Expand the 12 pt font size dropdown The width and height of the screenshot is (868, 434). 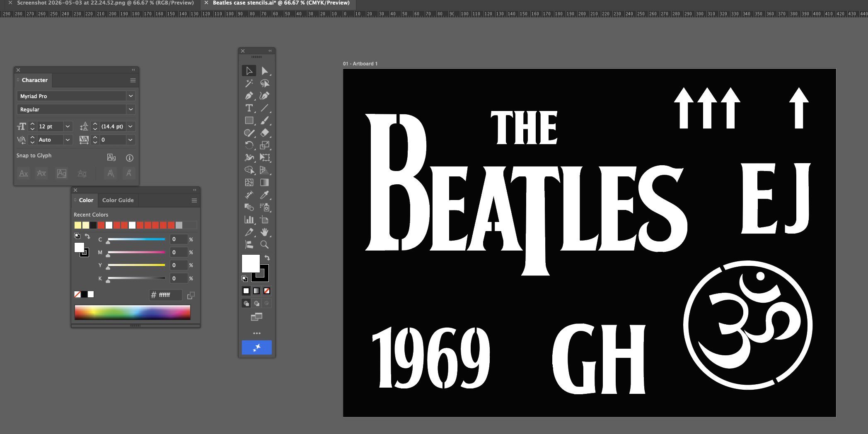(68, 126)
